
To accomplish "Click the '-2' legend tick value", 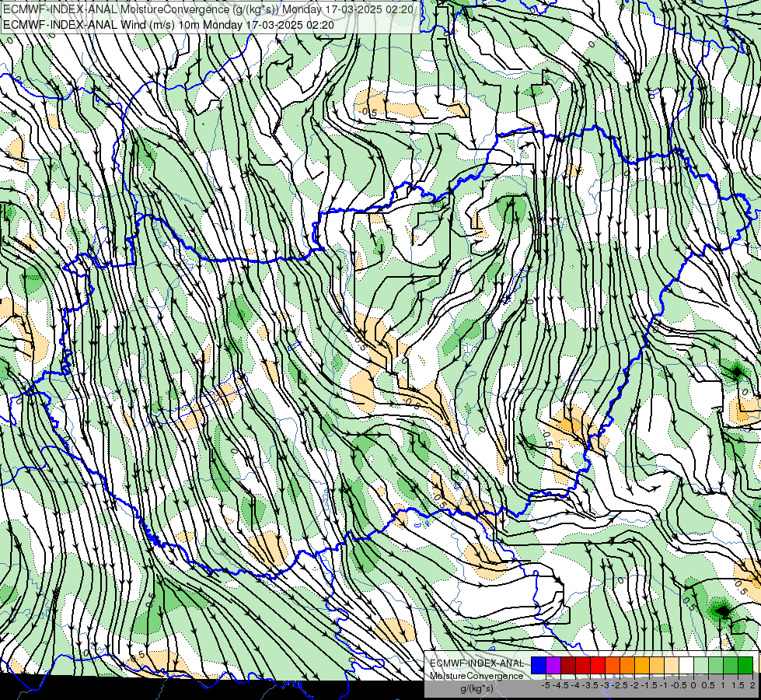I will click(634, 685).
